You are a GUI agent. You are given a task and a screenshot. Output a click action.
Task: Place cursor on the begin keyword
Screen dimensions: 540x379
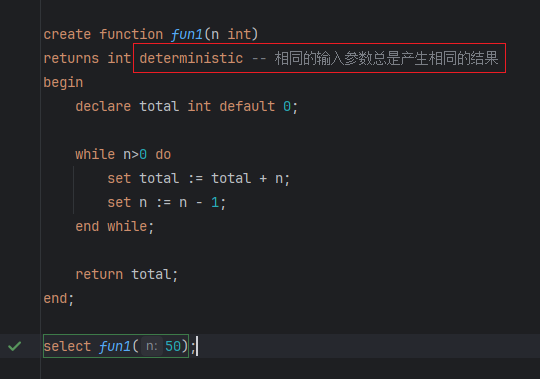point(63,83)
